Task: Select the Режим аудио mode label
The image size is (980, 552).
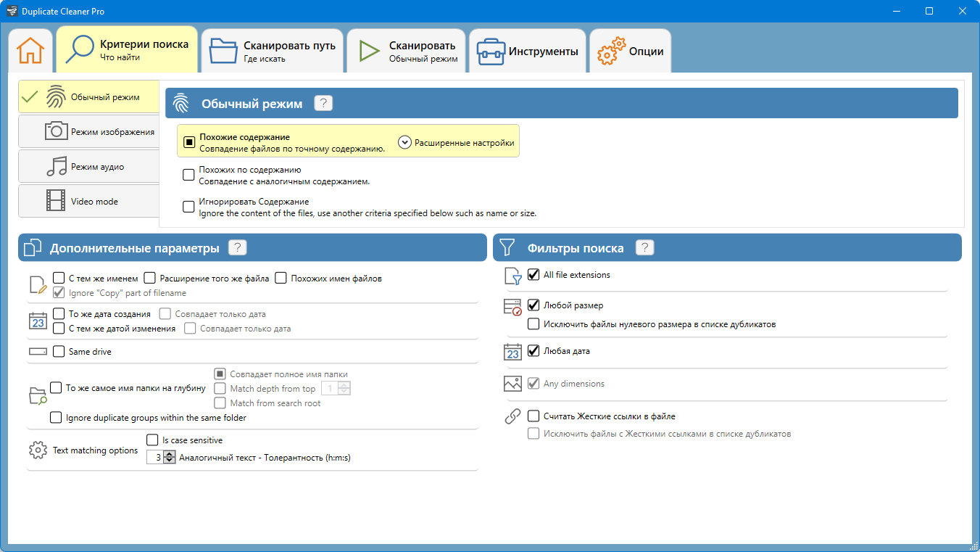Action: coord(97,167)
